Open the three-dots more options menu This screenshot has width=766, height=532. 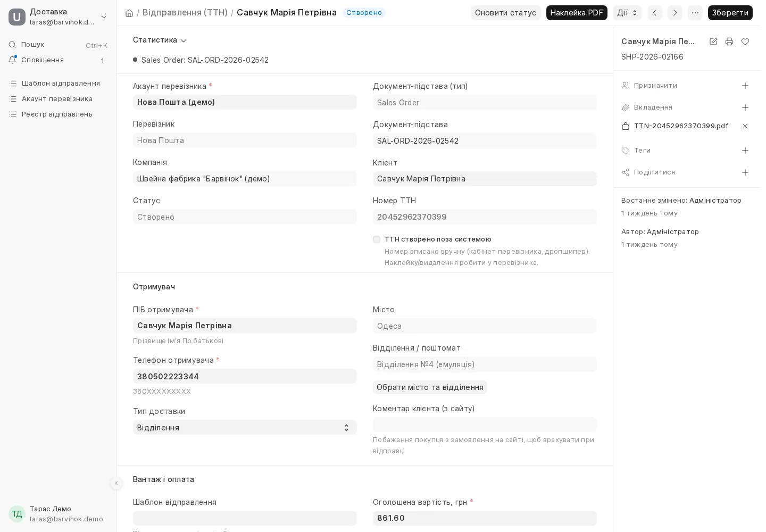pos(695,13)
